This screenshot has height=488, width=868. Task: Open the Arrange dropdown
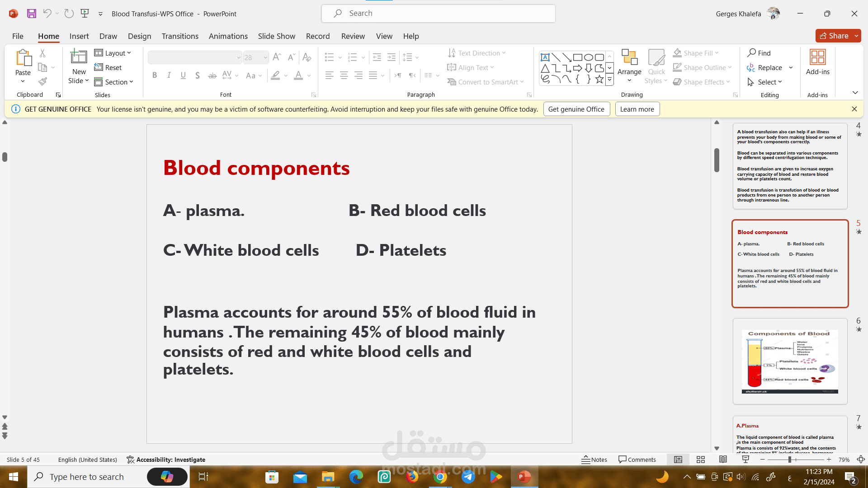[629, 66]
